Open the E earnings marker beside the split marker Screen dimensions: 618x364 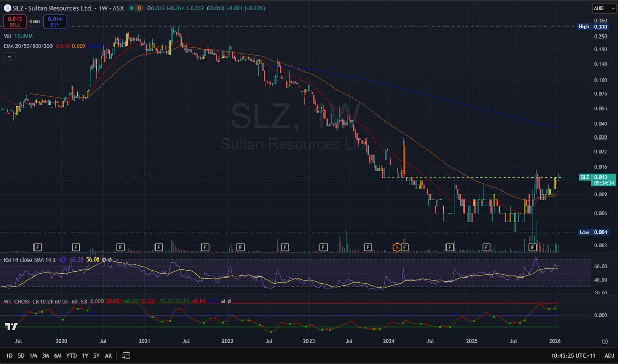(405, 247)
